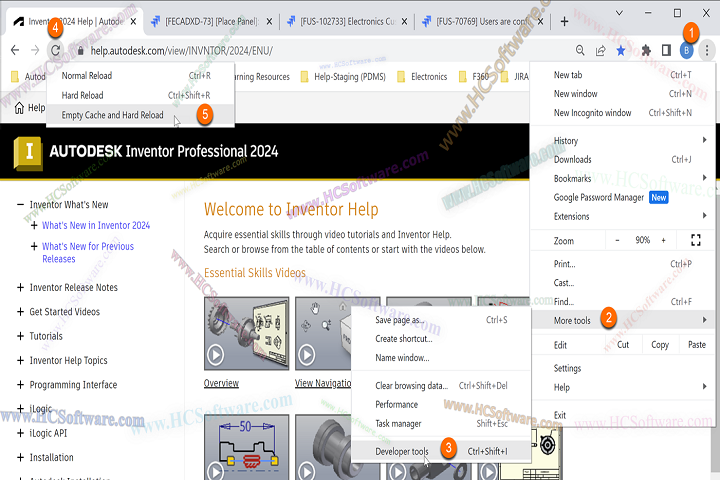Open the F360 bookmark folder

(x=474, y=77)
